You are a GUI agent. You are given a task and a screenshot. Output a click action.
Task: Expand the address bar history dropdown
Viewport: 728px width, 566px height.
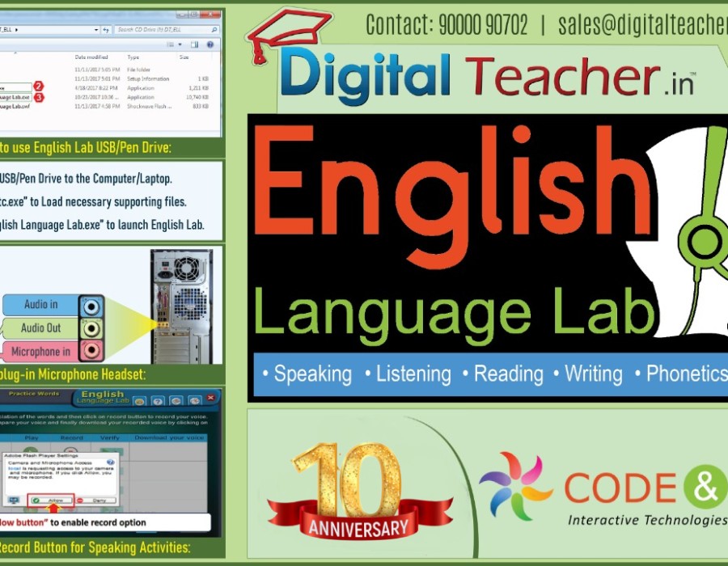tap(98, 29)
